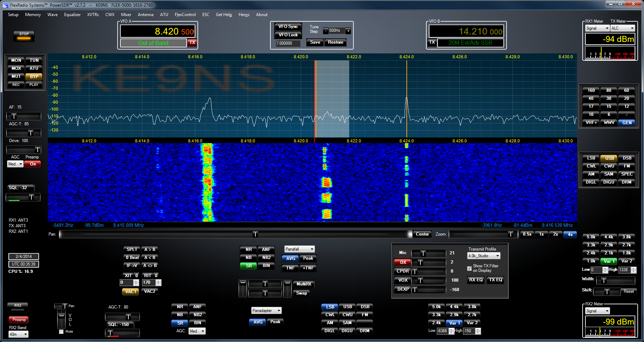
Task: Enable MOX transmit button
Action: tap(16, 68)
